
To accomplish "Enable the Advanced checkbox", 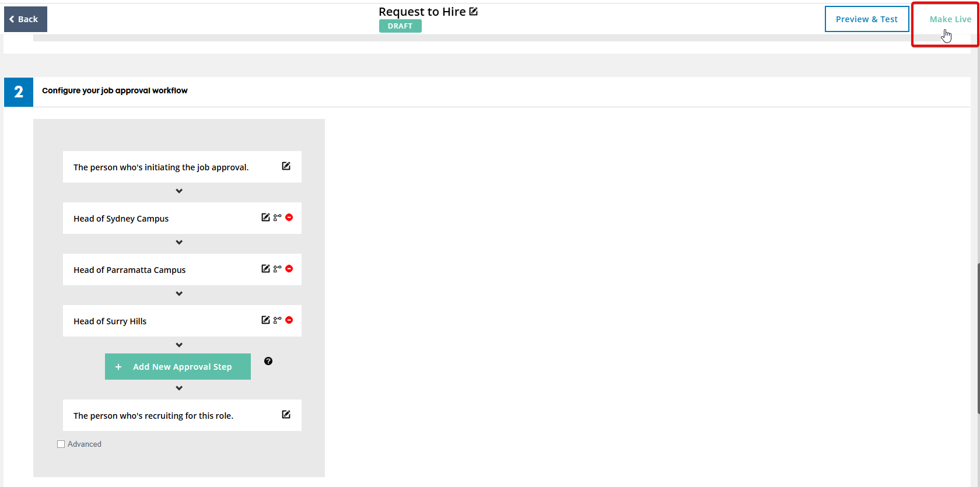I will click(x=61, y=444).
